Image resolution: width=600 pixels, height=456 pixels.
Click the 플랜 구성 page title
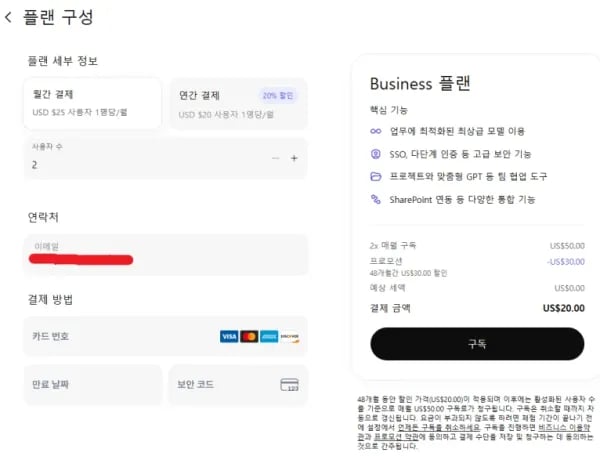[58, 17]
